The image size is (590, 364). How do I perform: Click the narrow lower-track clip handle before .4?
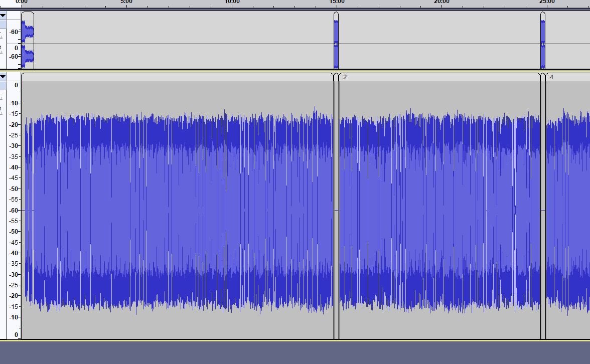[x=543, y=77]
